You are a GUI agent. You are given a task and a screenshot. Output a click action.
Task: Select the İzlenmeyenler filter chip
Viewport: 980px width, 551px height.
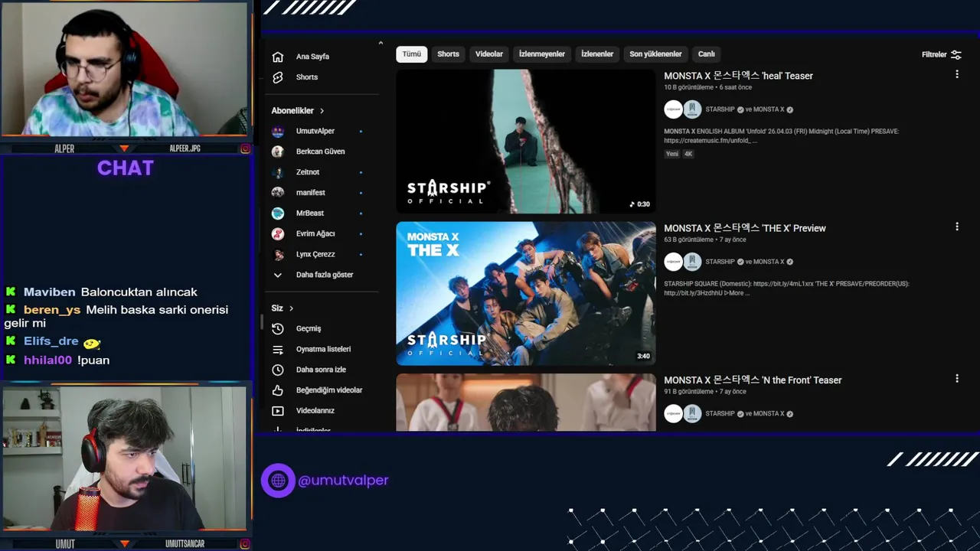coord(542,54)
